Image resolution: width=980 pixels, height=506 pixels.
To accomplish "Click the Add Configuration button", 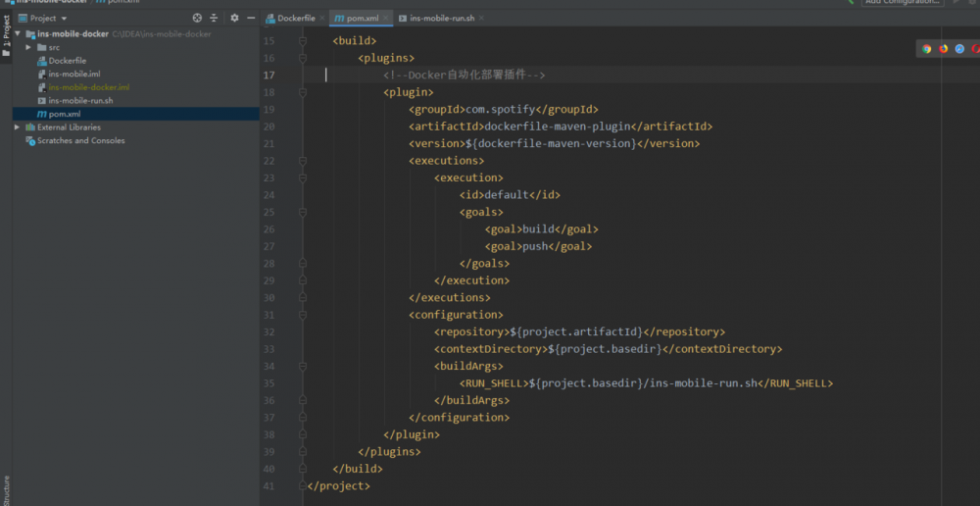I will [x=902, y=3].
